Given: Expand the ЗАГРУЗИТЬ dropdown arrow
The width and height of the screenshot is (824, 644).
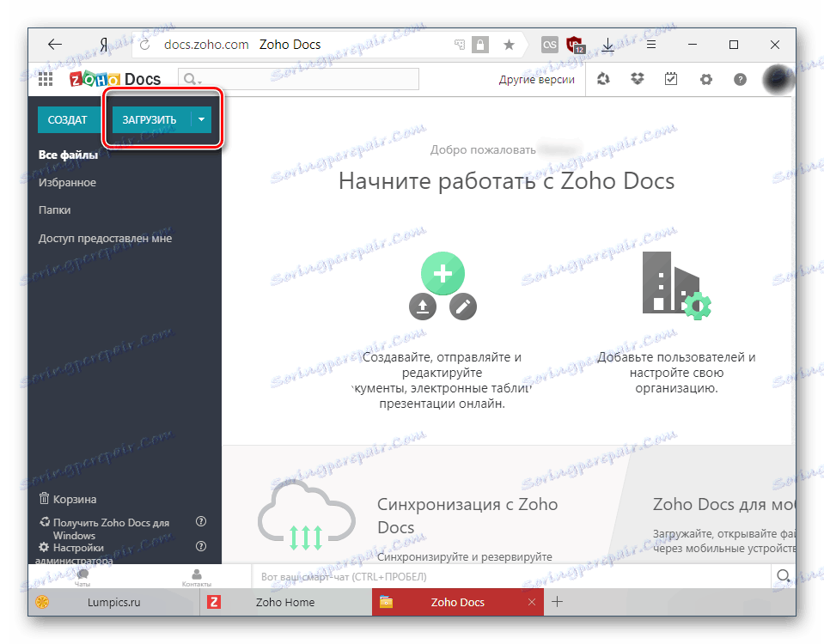Looking at the screenshot, I should [x=201, y=119].
